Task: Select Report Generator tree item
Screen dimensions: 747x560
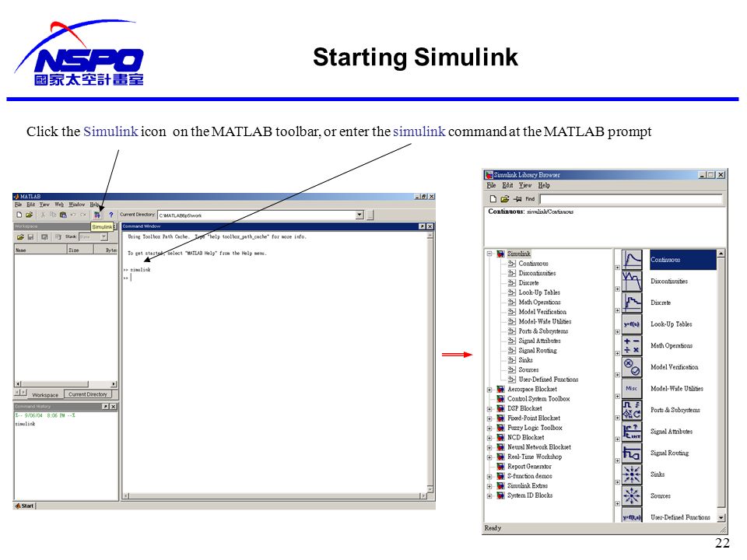Action: [x=529, y=467]
